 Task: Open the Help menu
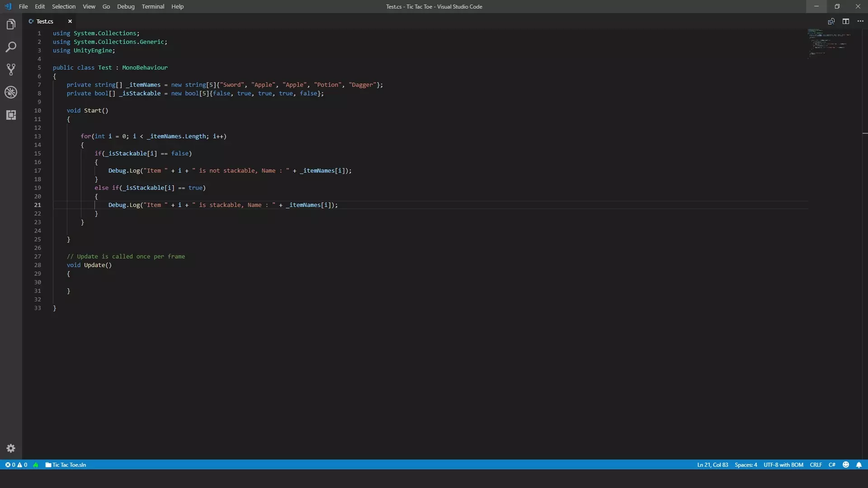pyautogui.click(x=177, y=6)
